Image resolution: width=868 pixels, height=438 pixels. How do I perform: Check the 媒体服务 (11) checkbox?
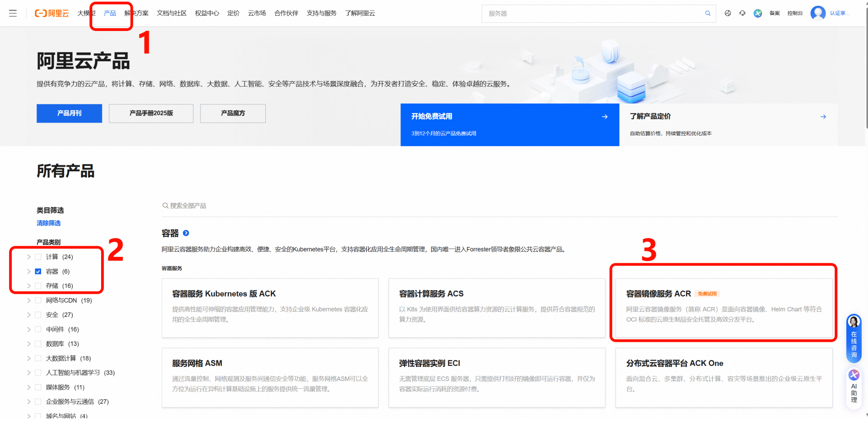[38, 387]
